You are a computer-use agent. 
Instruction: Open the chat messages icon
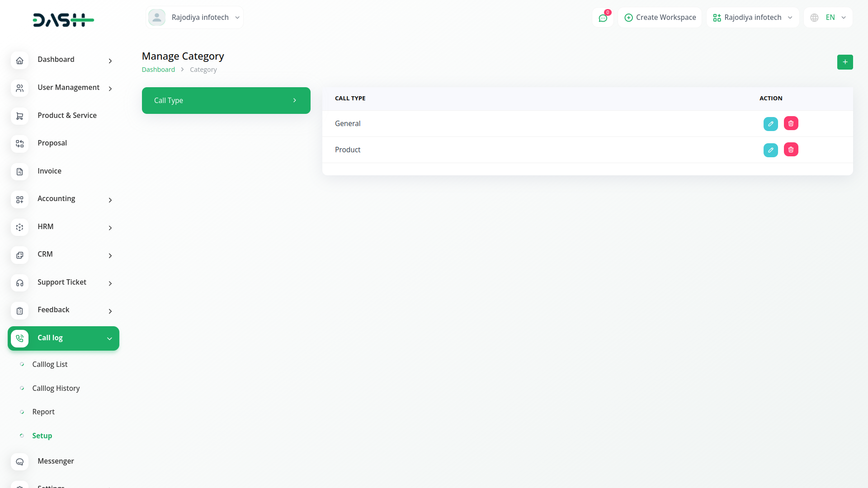tap(603, 18)
